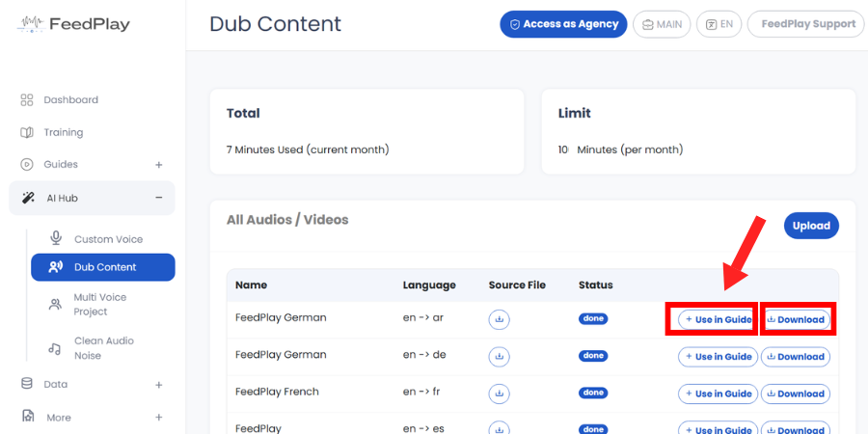The image size is (868, 434).
Task: Click done status for FeedPlay French
Action: pyautogui.click(x=593, y=393)
